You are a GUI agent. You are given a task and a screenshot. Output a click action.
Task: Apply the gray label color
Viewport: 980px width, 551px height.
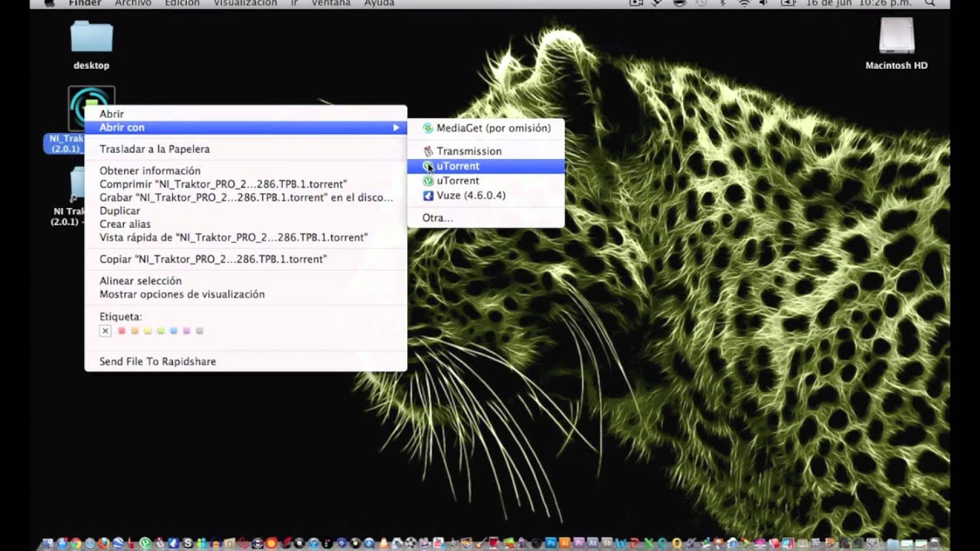pyautogui.click(x=200, y=331)
